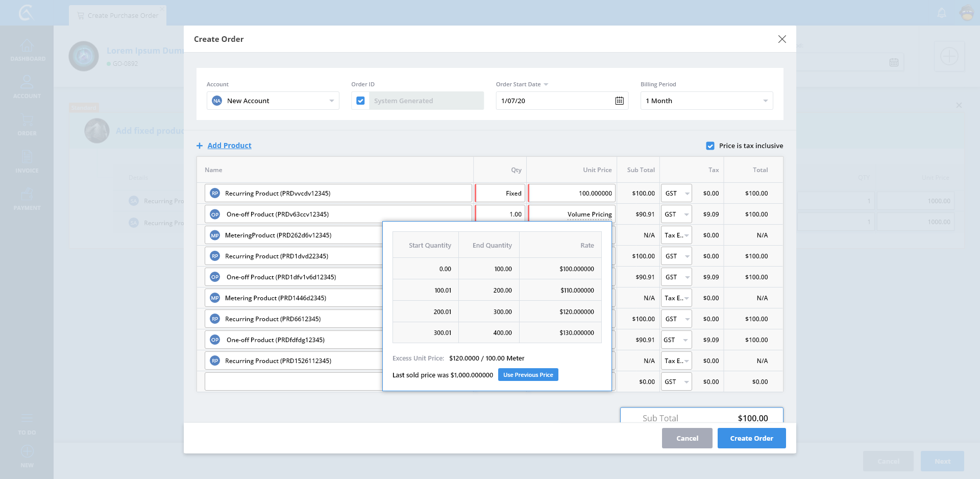
Task: Toggle the Price is tax inclusive checkbox
Action: [710, 146]
